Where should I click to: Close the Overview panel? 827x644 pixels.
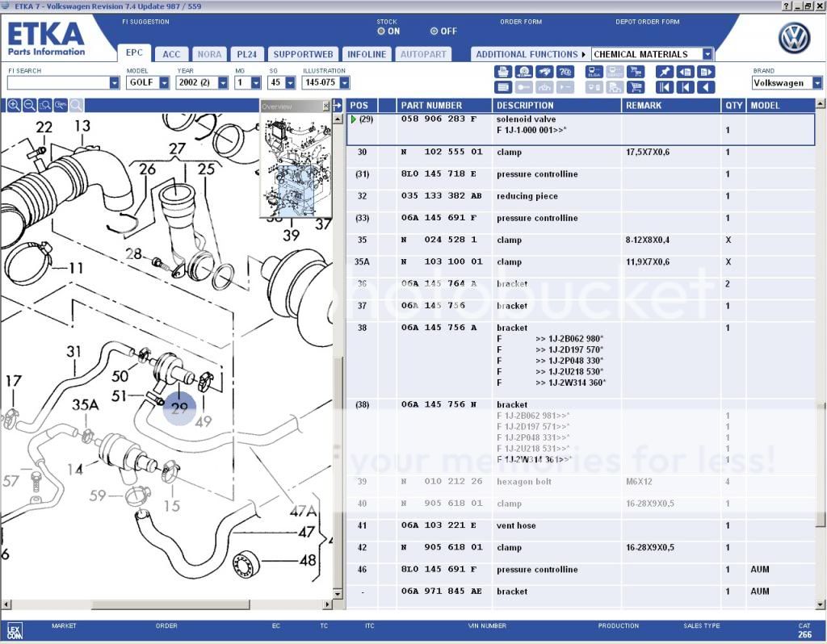tap(326, 106)
